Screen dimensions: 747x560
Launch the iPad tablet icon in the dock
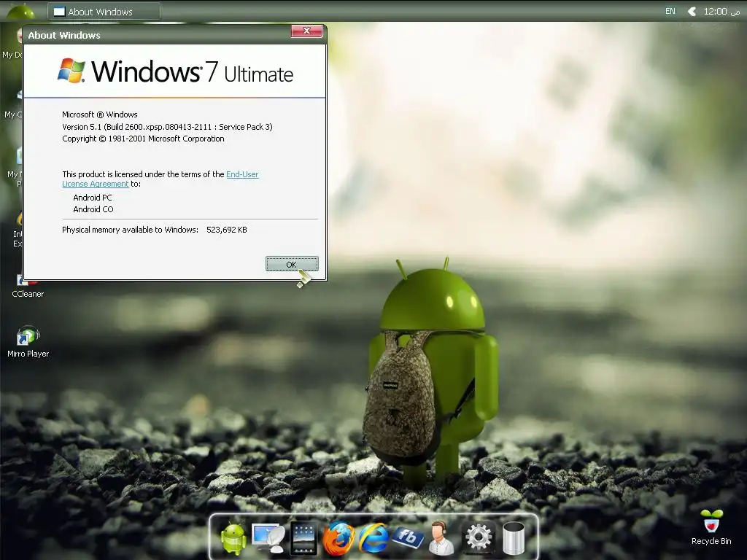coord(303,538)
